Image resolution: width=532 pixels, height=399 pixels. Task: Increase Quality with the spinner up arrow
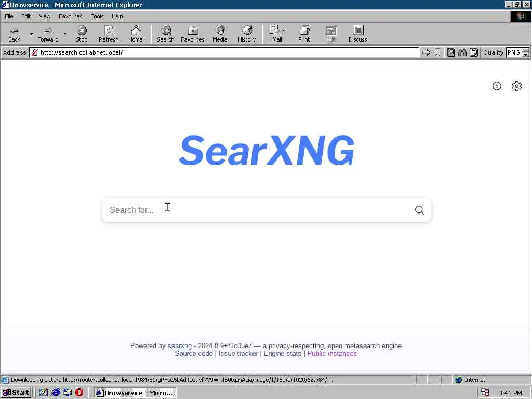click(526, 50)
